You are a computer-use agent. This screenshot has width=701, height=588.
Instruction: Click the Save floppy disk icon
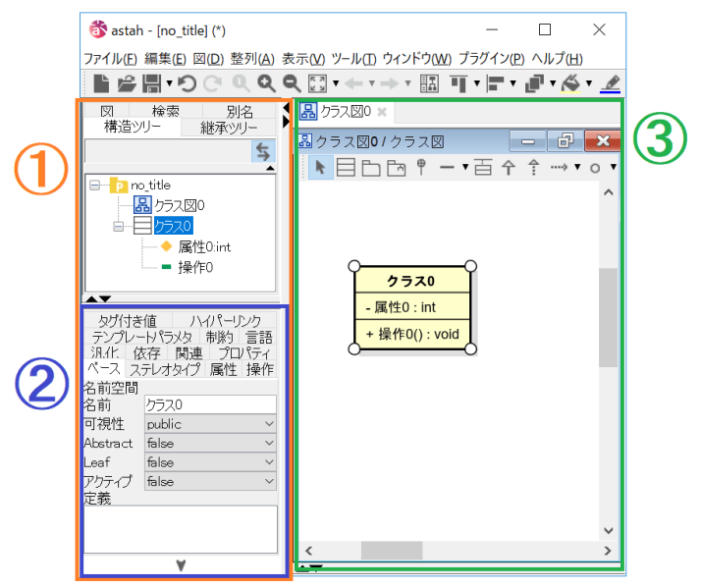point(152,84)
